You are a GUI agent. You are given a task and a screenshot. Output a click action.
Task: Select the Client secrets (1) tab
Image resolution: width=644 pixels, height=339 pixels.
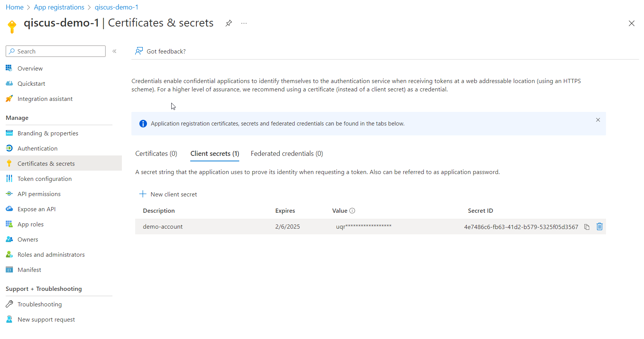click(215, 154)
